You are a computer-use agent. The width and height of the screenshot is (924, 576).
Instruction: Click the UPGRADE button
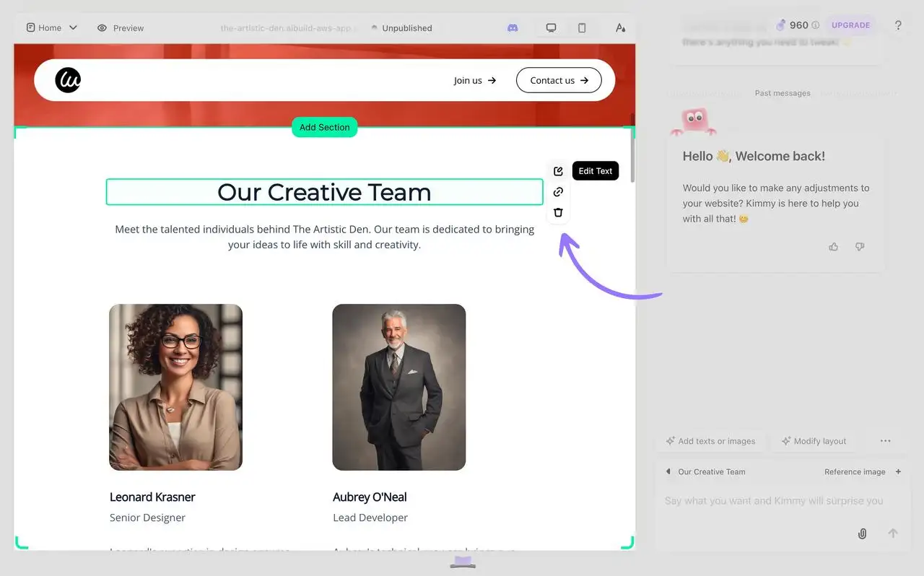point(850,25)
